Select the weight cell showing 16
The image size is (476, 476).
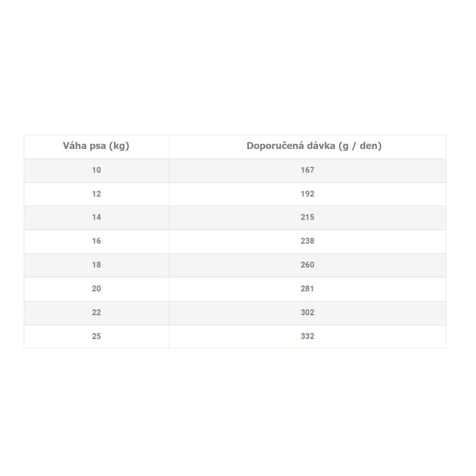pos(97,241)
